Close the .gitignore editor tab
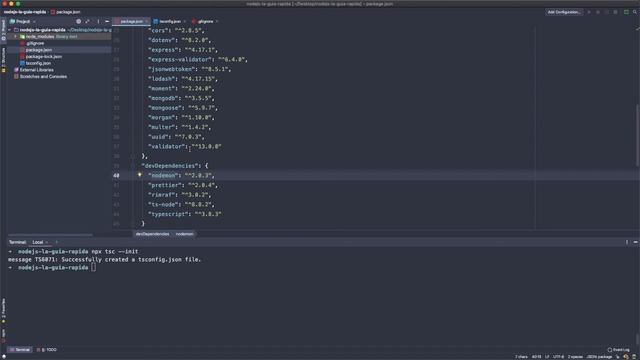The height and width of the screenshot is (360, 640). [217, 21]
